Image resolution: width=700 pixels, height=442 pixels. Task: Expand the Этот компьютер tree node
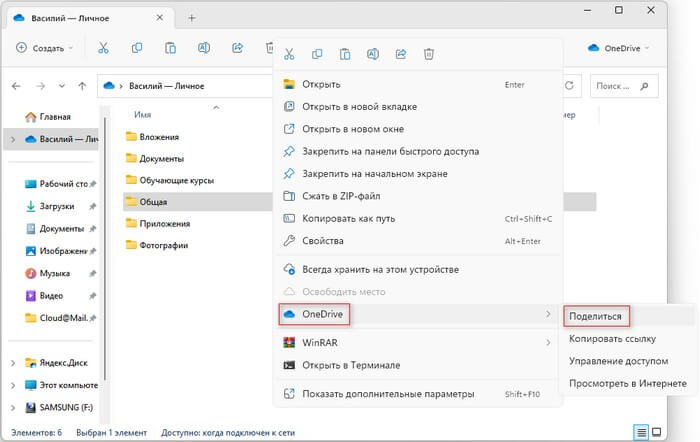pos(13,385)
